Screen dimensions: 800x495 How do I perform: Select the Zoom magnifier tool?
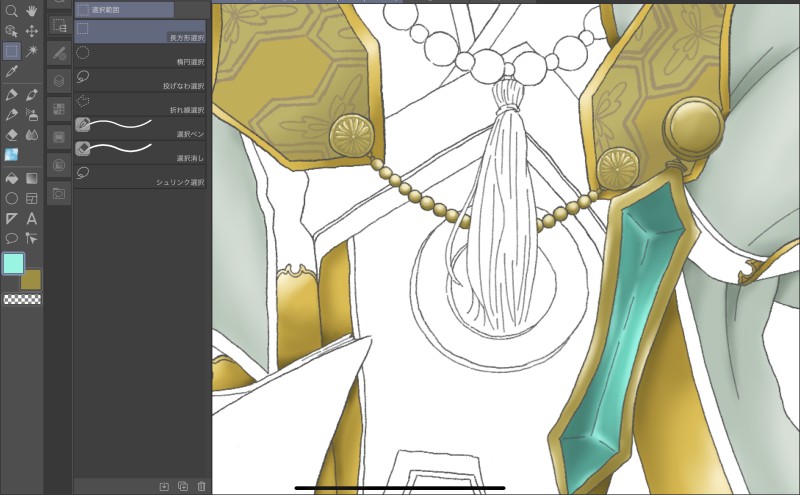pos(11,11)
